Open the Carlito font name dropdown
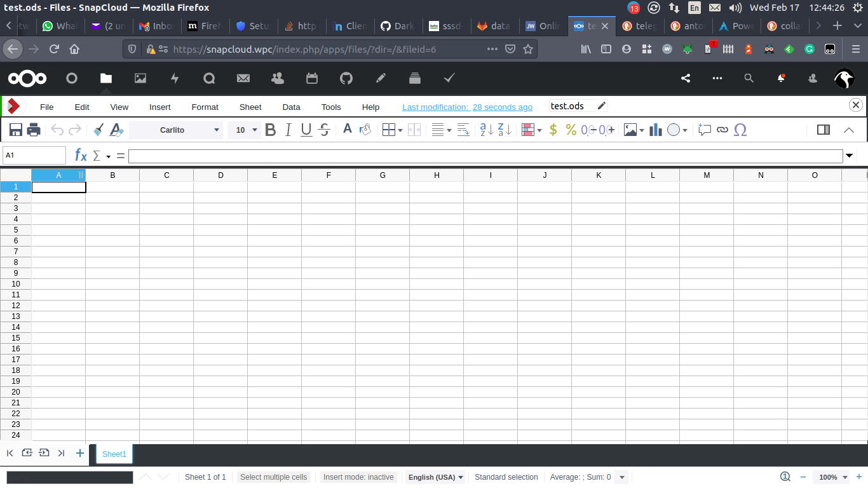868x488 pixels. [217, 130]
